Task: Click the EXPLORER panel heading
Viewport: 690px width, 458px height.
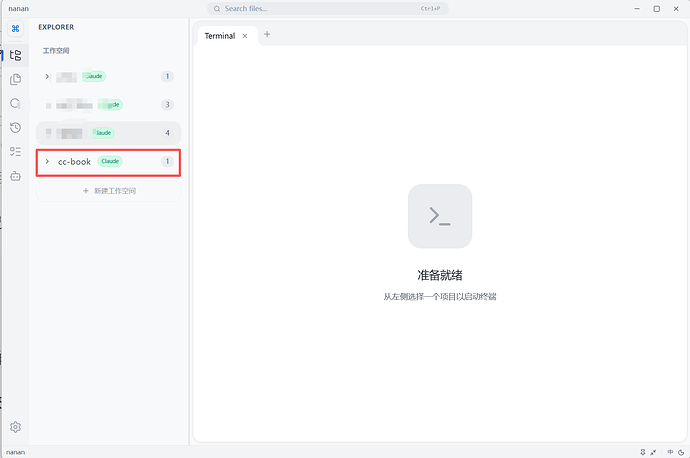Action: point(56,27)
